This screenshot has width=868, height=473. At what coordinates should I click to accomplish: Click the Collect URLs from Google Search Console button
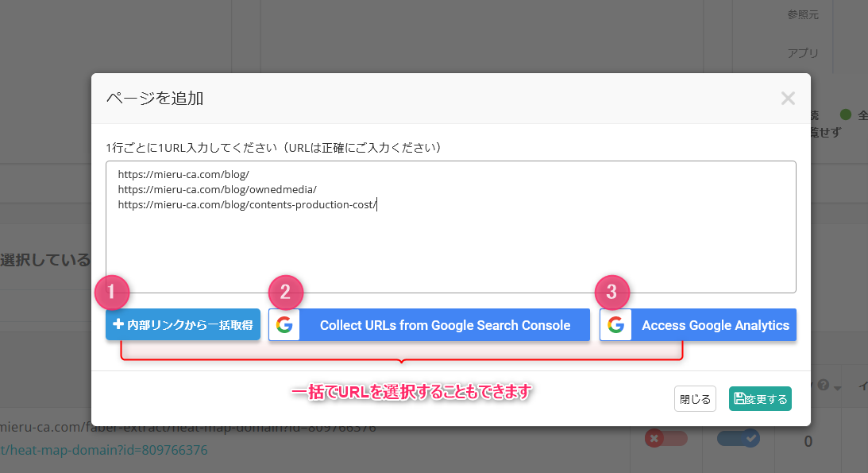[445, 324]
